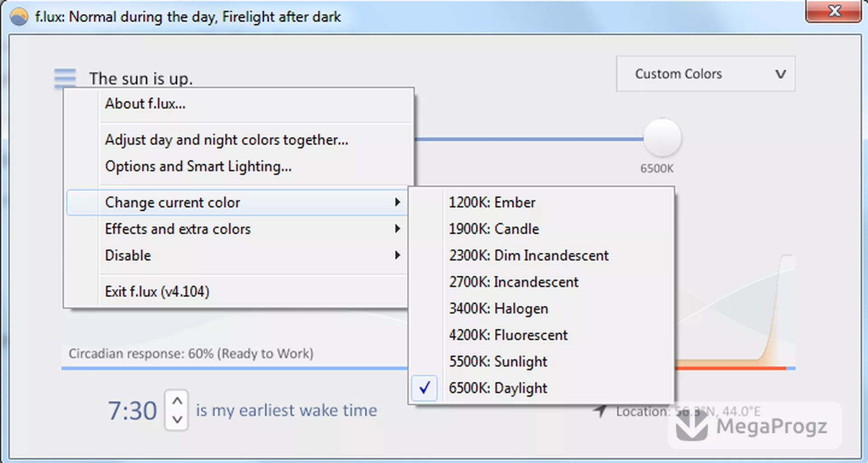Open the Custom Colors dropdown
The image size is (868, 463).
(x=705, y=74)
